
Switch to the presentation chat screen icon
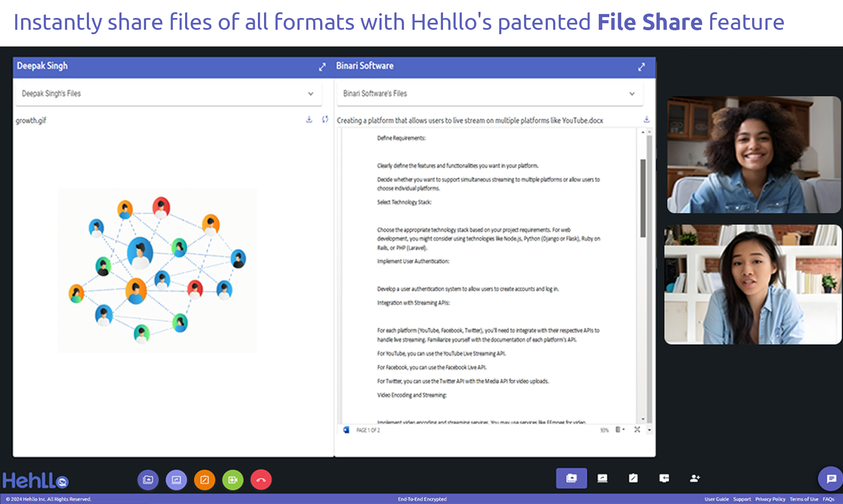coord(664,478)
